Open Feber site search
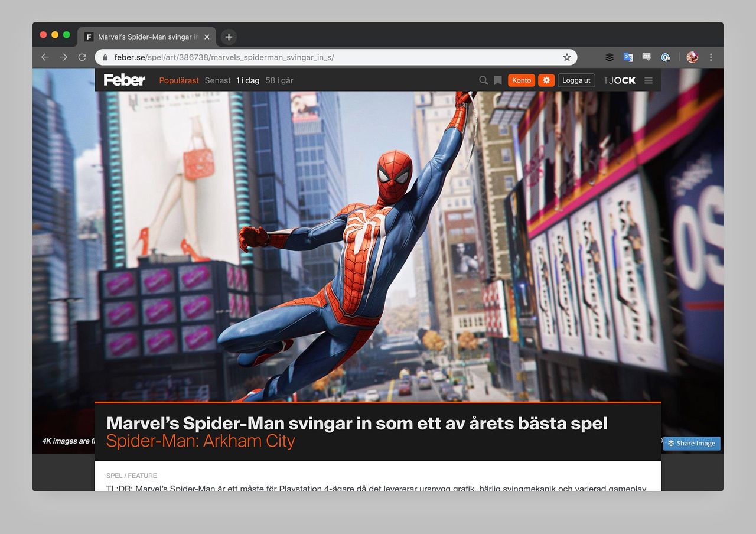Image resolution: width=756 pixels, height=534 pixels. click(483, 80)
